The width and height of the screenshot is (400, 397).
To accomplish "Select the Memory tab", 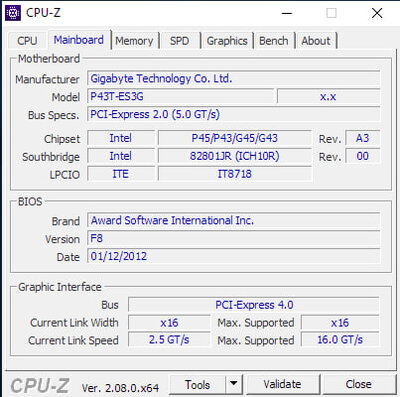I will 134,41.
